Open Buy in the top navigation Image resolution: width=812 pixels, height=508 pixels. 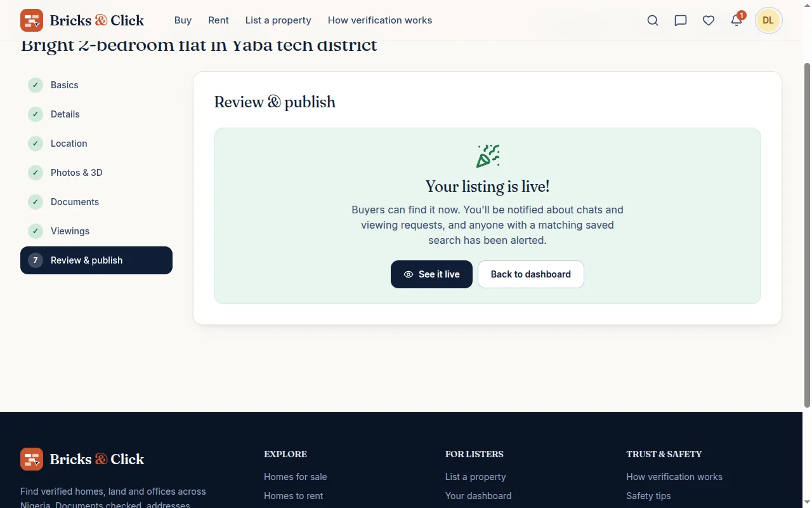183,20
